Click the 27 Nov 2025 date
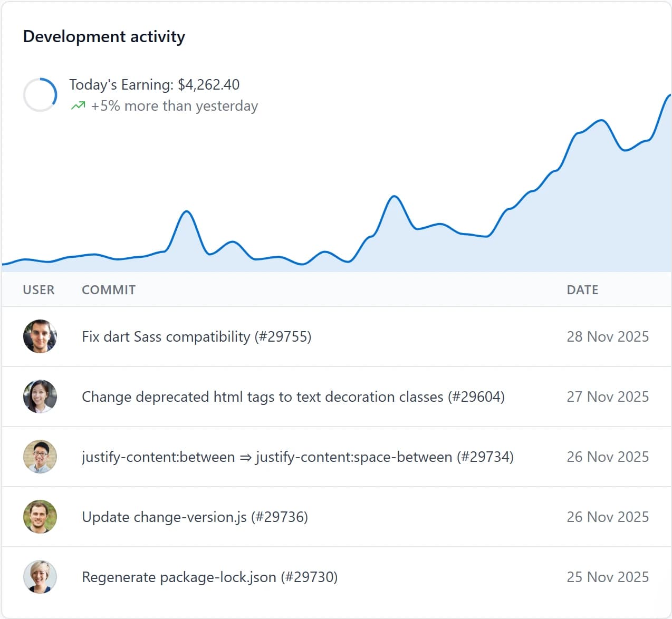The height and width of the screenshot is (619, 672). pyautogui.click(x=608, y=396)
